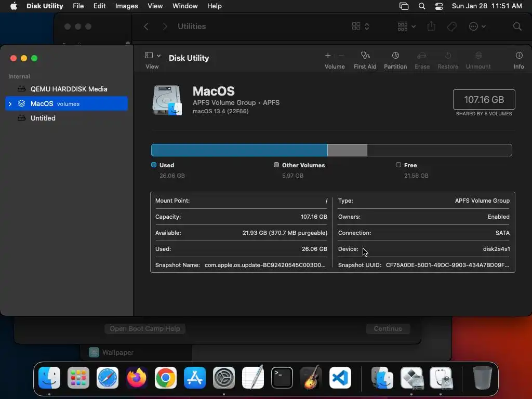Viewport: 532px width, 399px height.
Task: Click the 107.16 GB capacity box
Action: 484,99
